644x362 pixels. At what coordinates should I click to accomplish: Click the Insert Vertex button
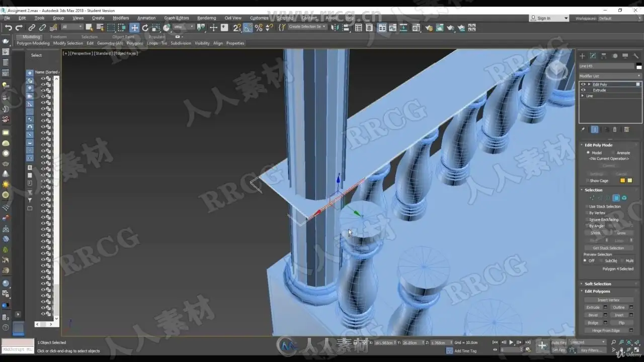click(608, 300)
